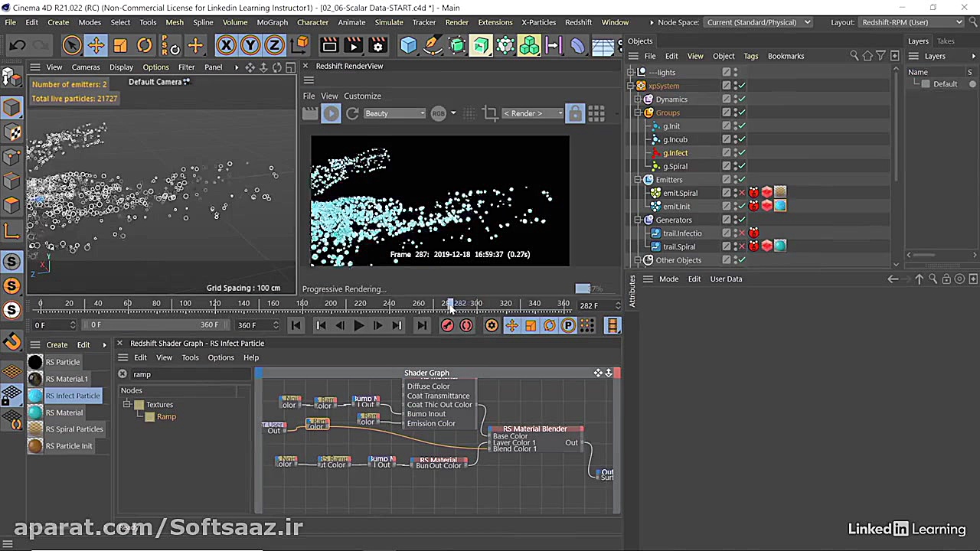Select the Rotate tool
This screenshot has width=980, height=551.
click(144, 46)
